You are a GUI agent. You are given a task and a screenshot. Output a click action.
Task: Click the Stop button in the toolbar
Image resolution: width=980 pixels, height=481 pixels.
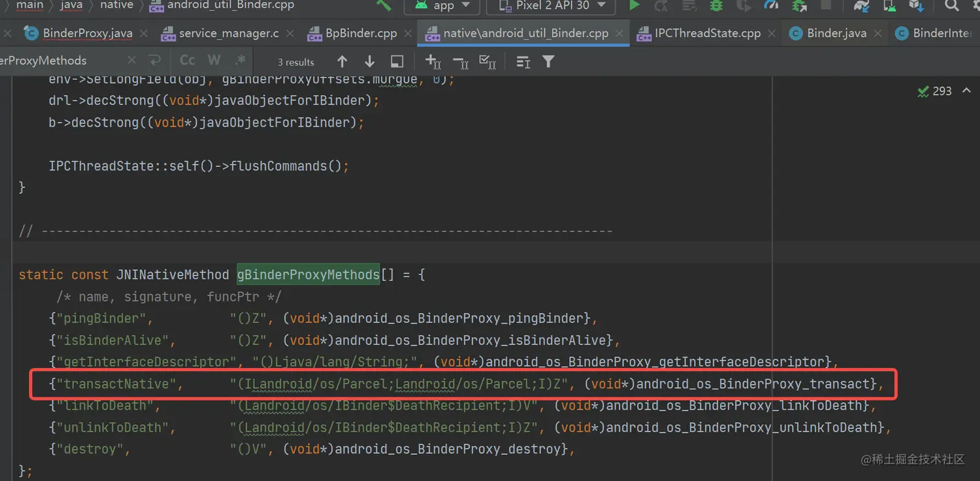[826, 5]
